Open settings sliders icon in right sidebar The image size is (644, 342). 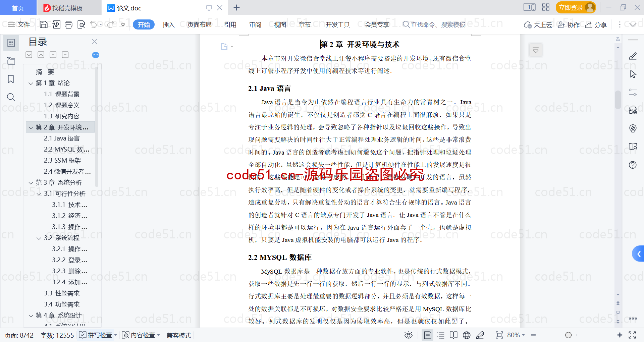[633, 92]
